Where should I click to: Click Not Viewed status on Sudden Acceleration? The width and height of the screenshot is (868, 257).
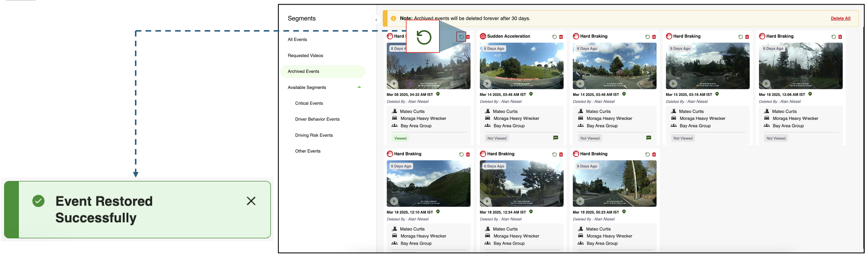coord(497,138)
